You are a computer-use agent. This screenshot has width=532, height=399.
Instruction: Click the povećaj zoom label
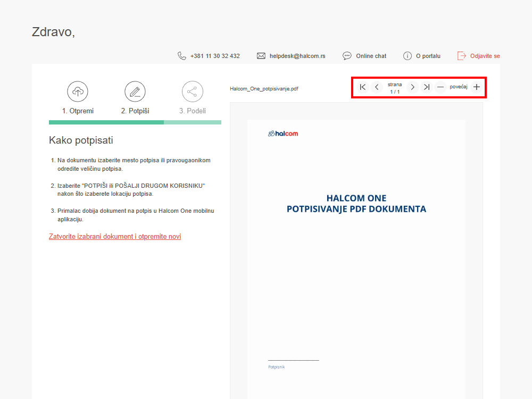459,87
